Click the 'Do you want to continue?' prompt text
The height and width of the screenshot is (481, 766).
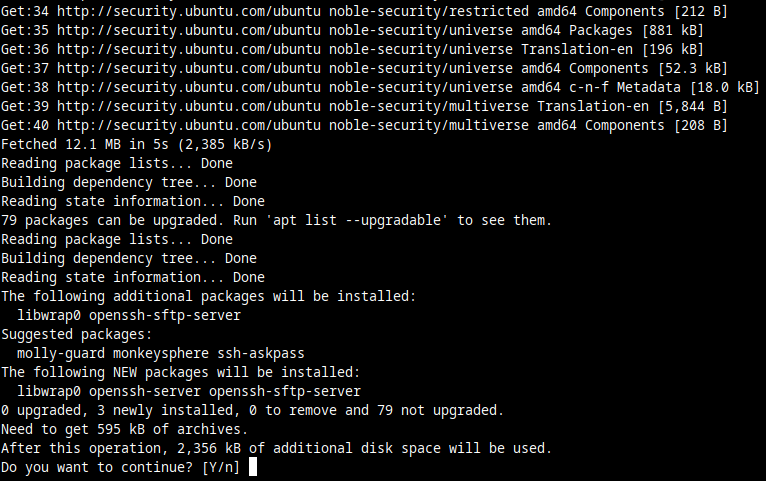click(97, 467)
